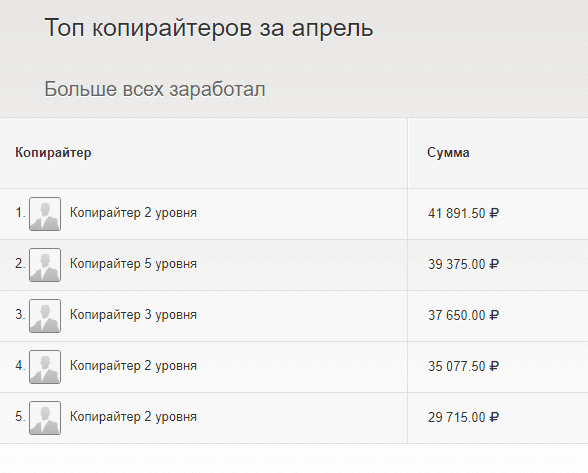
Task: Click the amount 37 650.00 ₽
Action: (464, 315)
